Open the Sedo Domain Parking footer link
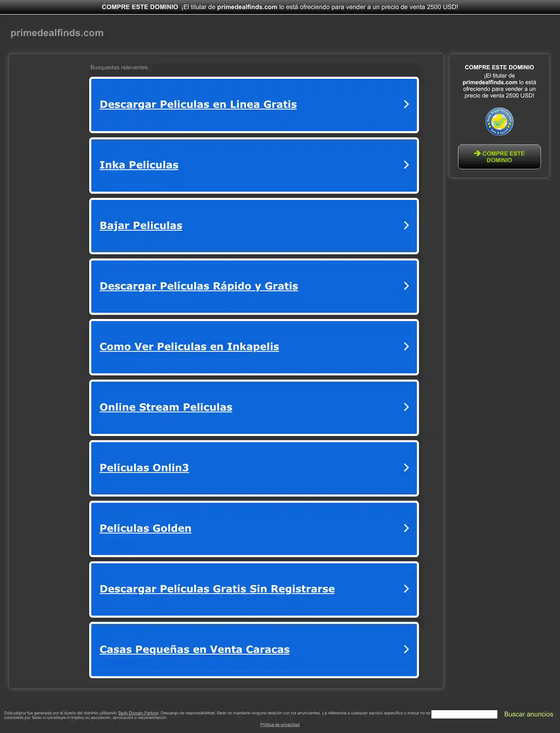The width and height of the screenshot is (560, 733). 138,713
